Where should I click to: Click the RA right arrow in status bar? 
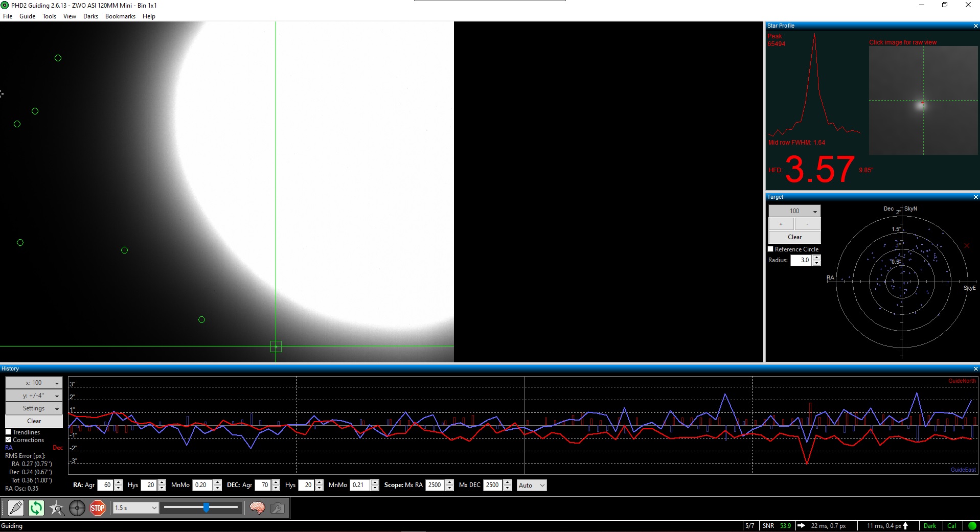point(801,526)
